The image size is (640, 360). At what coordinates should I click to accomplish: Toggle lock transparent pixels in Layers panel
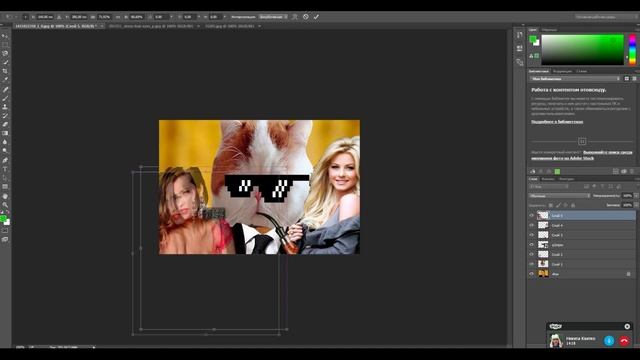tap(551, 205)
